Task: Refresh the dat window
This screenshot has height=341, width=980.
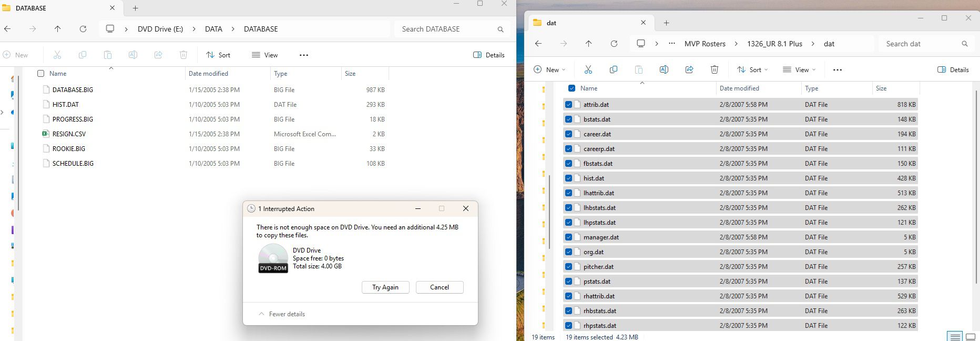Action: [x=614, y=44]
